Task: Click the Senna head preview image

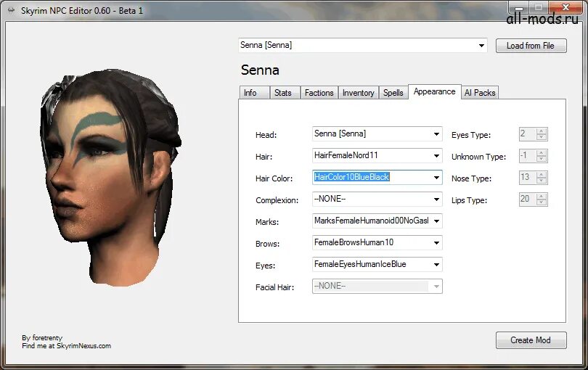Action: tap(110, 178)
